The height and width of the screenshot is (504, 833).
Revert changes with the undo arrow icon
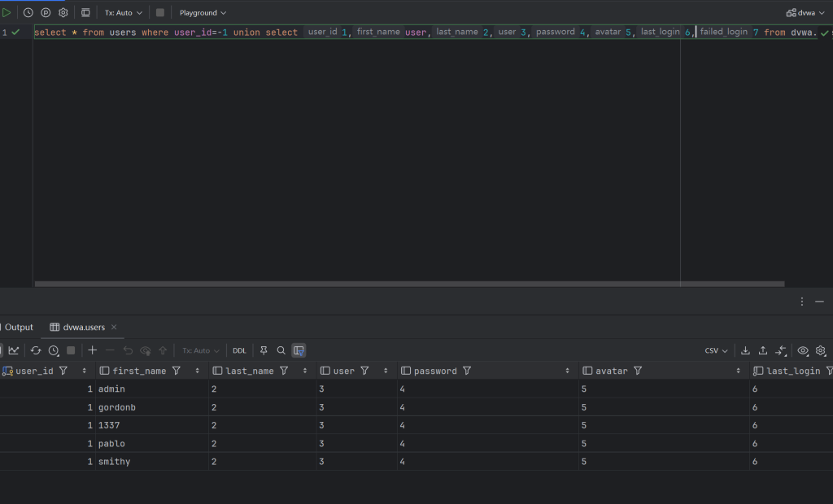[128, 350]
